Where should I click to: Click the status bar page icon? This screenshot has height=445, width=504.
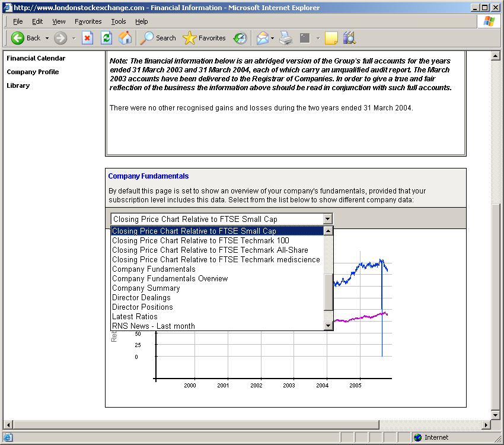click(x=8, y=437)
